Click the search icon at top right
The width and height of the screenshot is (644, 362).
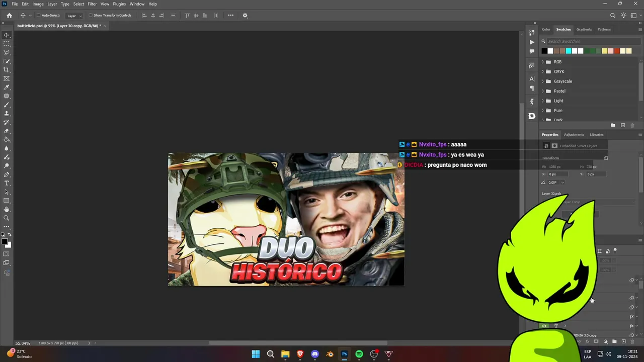click(x=612, y=16)
